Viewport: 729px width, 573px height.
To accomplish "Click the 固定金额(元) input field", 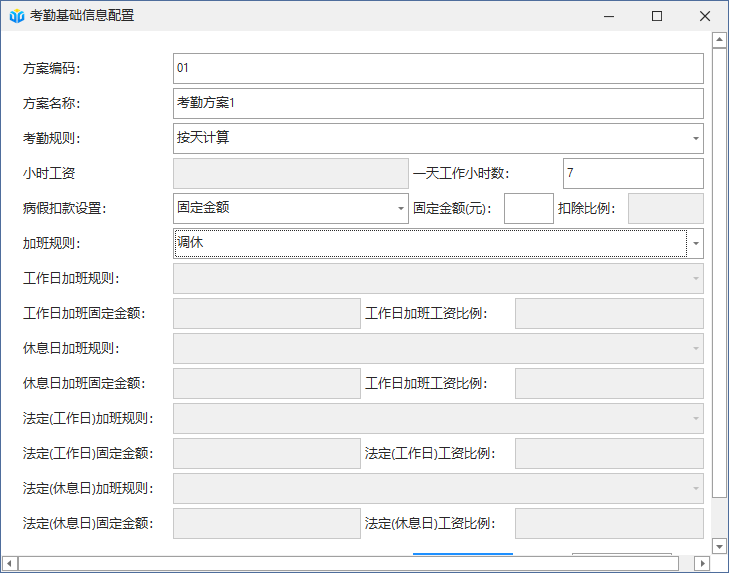I will pos(529,208).
